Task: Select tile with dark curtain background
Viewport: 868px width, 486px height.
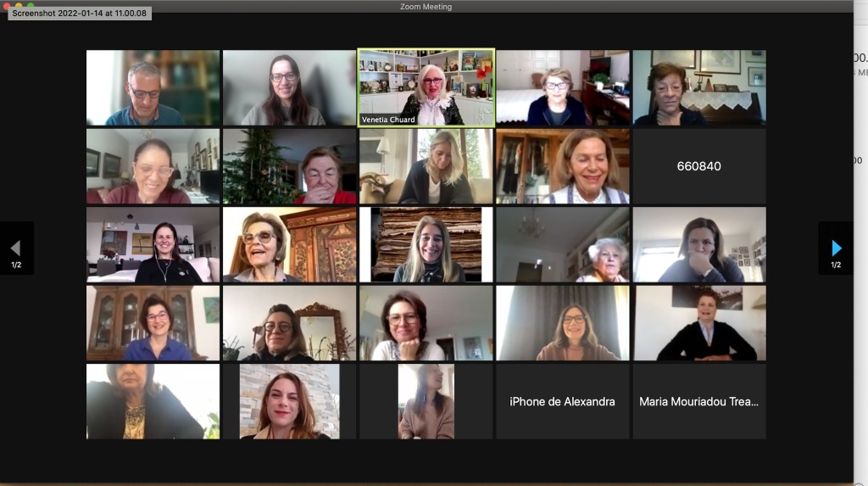Action: tap(563, 323)
